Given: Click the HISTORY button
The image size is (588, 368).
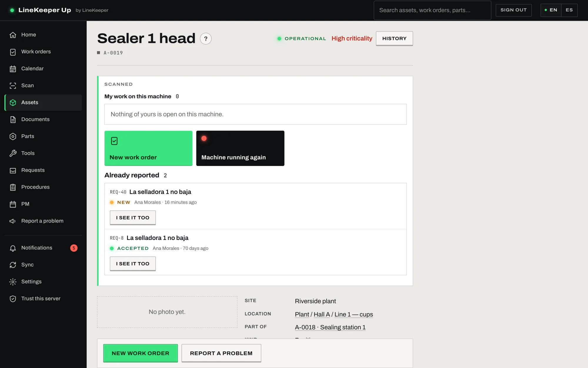Looking at the screenshot, I should point(394,39).
